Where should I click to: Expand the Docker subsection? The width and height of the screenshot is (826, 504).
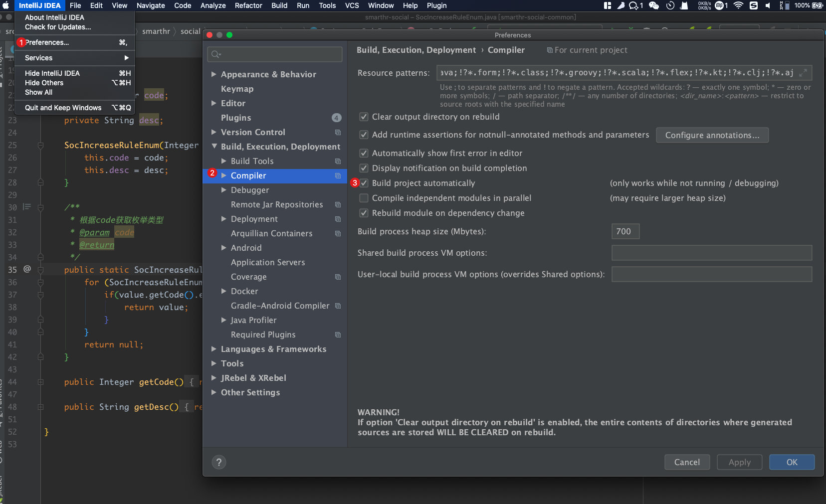click(224, 291)
